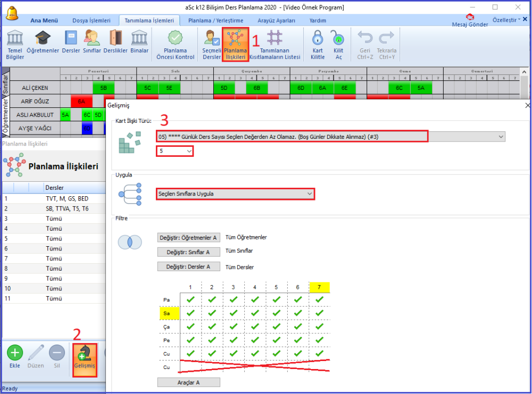The width and height of the screenshot is (532, 394).
Task: Click Araçlar A button
Action: tap(188, 382)
